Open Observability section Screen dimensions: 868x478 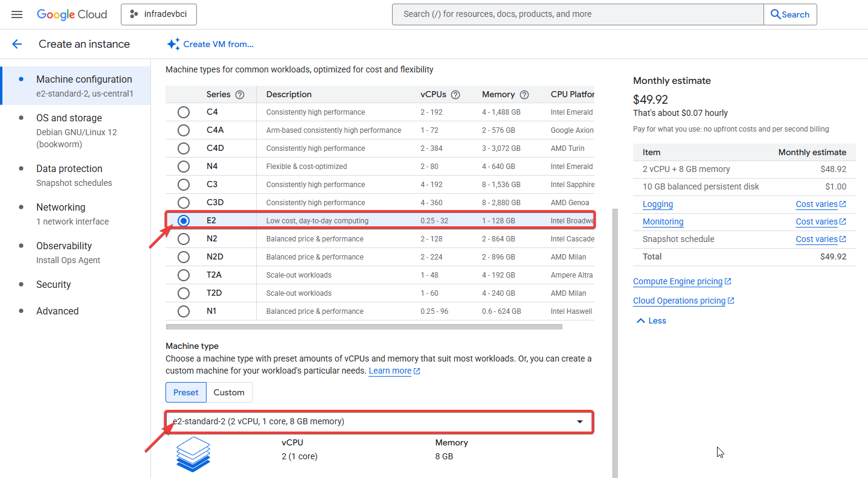click(76, 252)
